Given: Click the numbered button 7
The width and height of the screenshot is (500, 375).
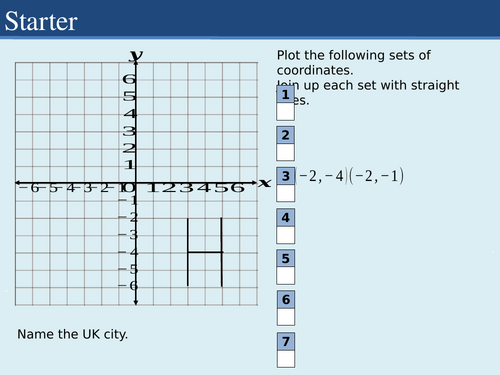Looking at the screenshot, I should click(285, 341).
